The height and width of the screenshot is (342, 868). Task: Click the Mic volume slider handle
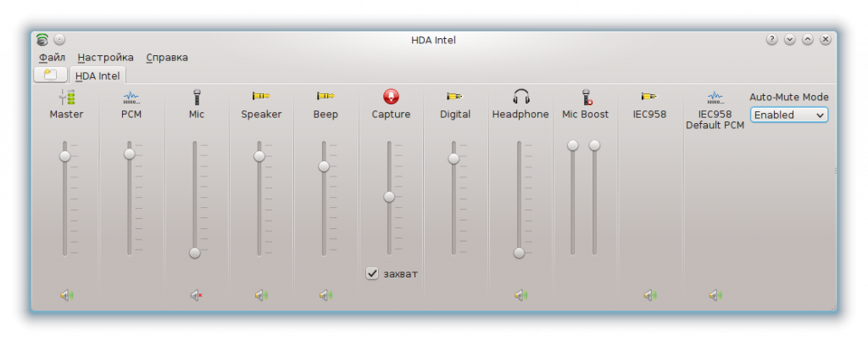point(194,253)
